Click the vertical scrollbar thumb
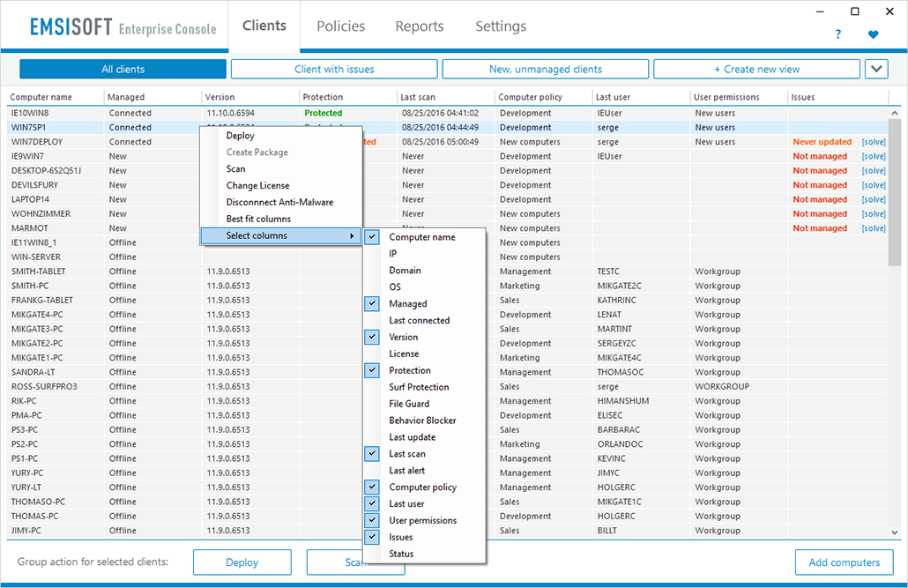The height and width of the screenshot is (588, 908). coord(895,193)
